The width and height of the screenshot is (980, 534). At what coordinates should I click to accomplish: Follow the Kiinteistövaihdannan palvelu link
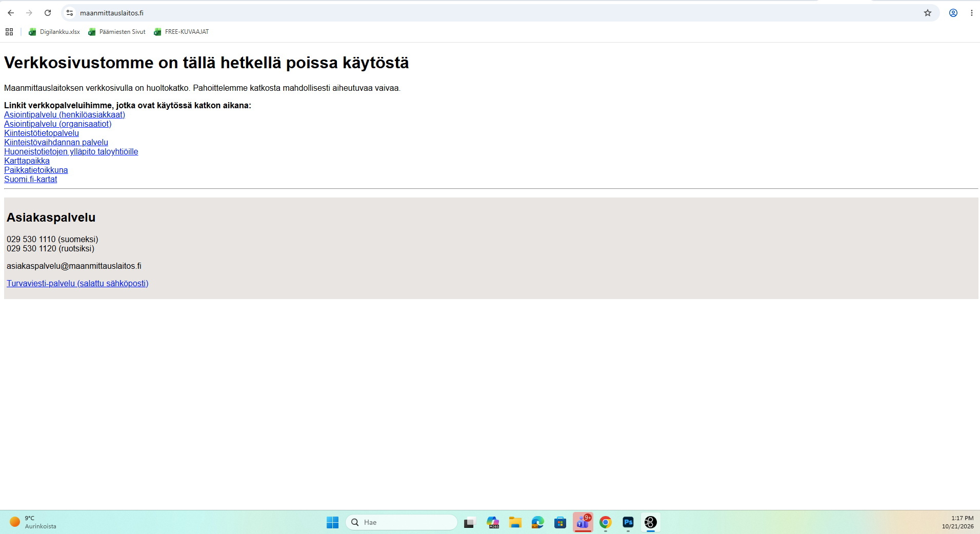point(56,142)
